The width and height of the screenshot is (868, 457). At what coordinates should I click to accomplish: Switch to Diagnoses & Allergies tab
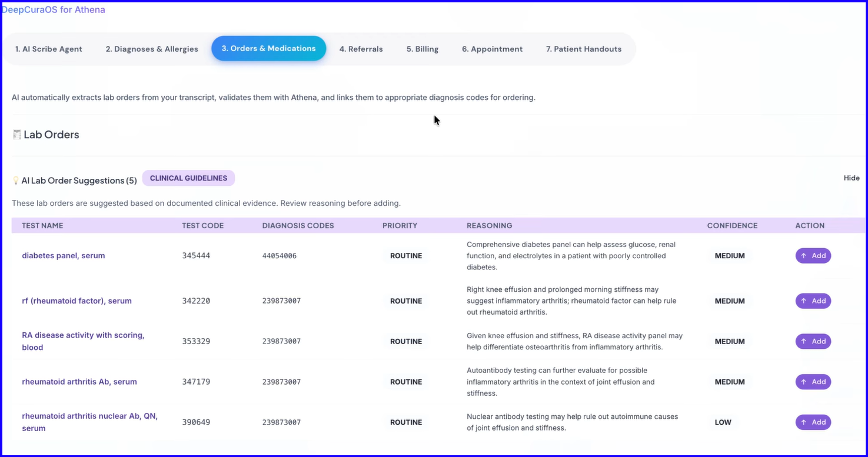(x=152, y=49)
